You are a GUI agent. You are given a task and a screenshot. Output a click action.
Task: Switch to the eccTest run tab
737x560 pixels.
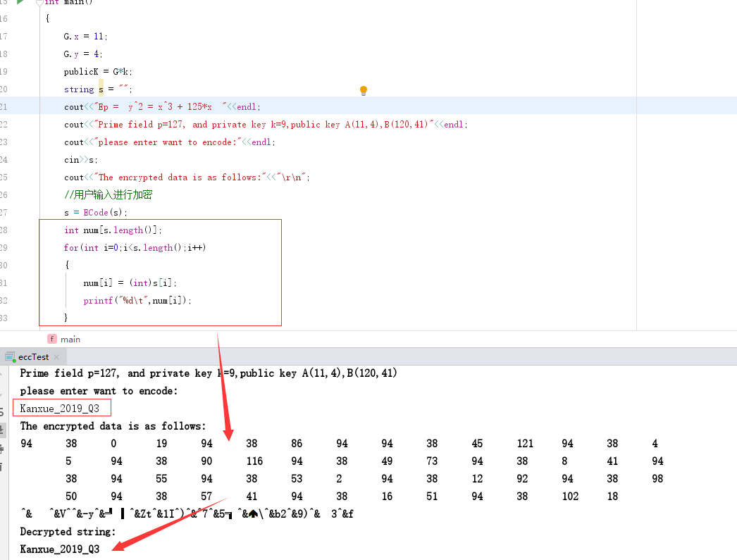33,357
